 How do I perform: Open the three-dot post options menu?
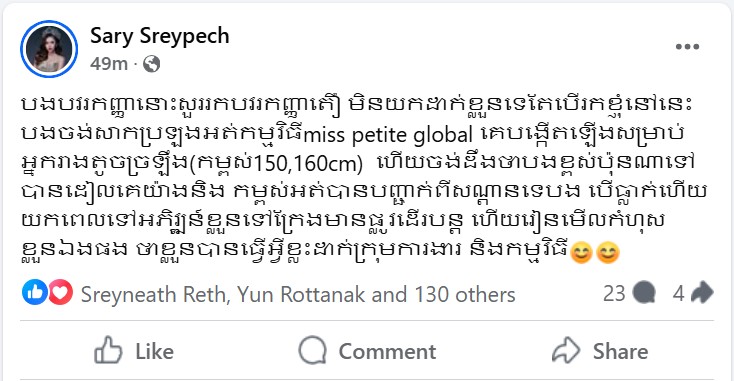point(687,46)
